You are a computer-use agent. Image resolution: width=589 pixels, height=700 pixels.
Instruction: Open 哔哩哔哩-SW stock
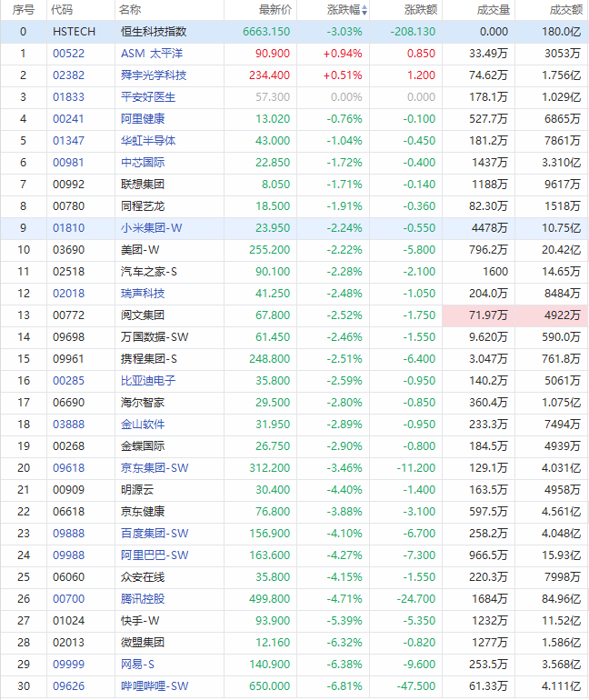(x=155, y=686)
